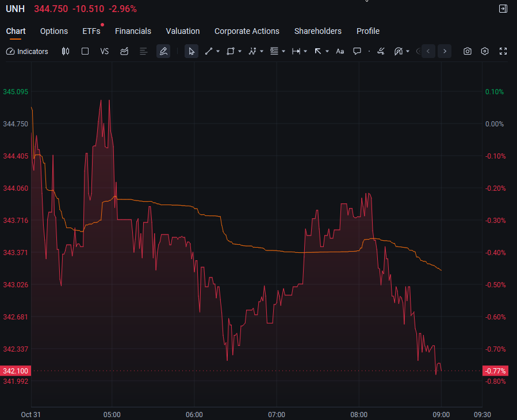Take a chart snapshot with camera icon
Image resolution: width=517 pixels, height=420 pixels.
click(467, 51)
